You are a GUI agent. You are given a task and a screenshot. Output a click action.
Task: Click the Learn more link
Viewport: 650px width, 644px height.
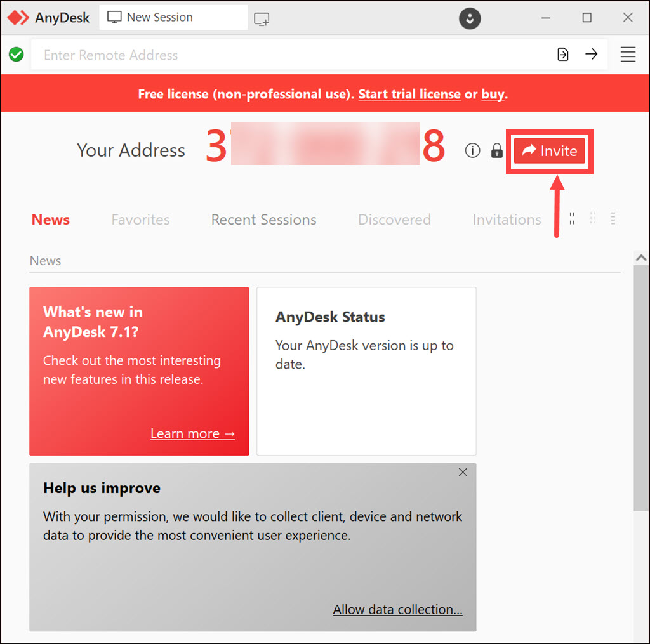193,433
